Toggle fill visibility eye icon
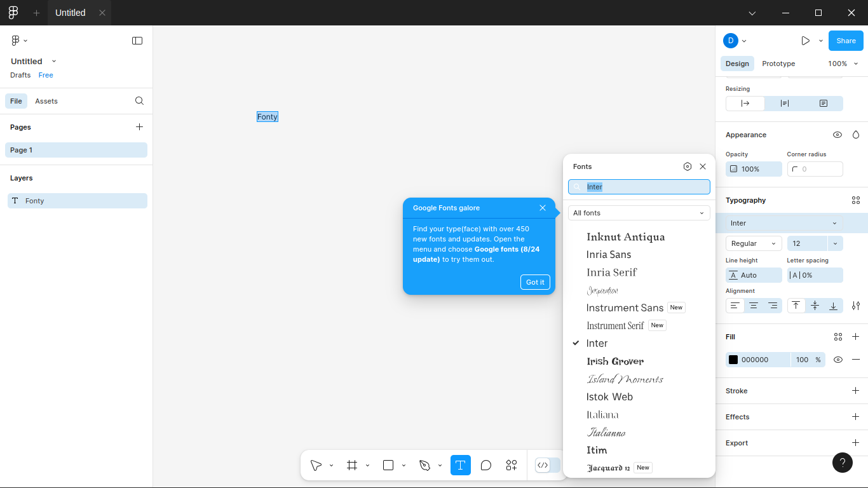Image resolution: width=868 pixels, height=488 pixels. pyautogui.click(x=838, y=360)
